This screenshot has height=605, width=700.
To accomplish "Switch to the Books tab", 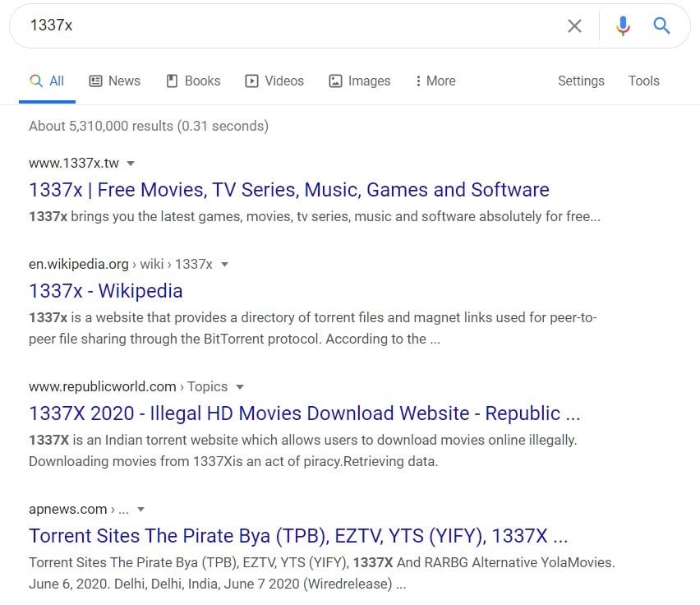I will [193, 81].
